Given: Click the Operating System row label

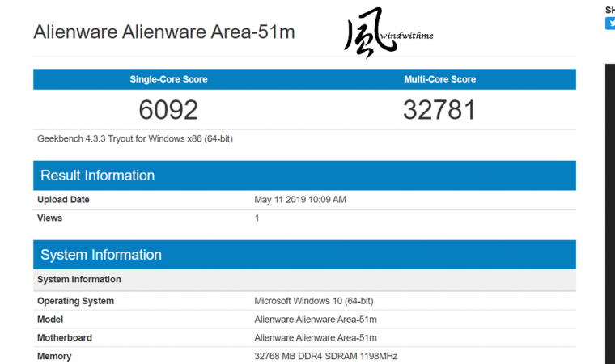Looking at the screenshot, I should click(76, 301).
